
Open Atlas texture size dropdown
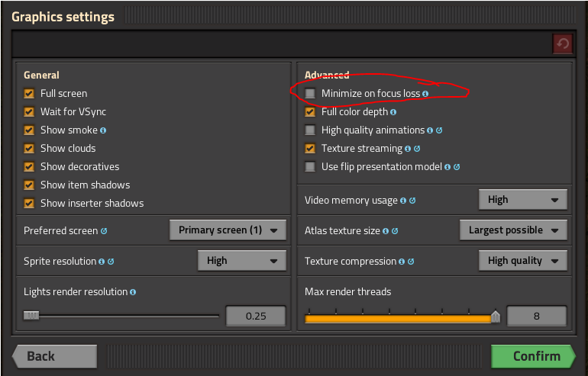click(513, 230)
